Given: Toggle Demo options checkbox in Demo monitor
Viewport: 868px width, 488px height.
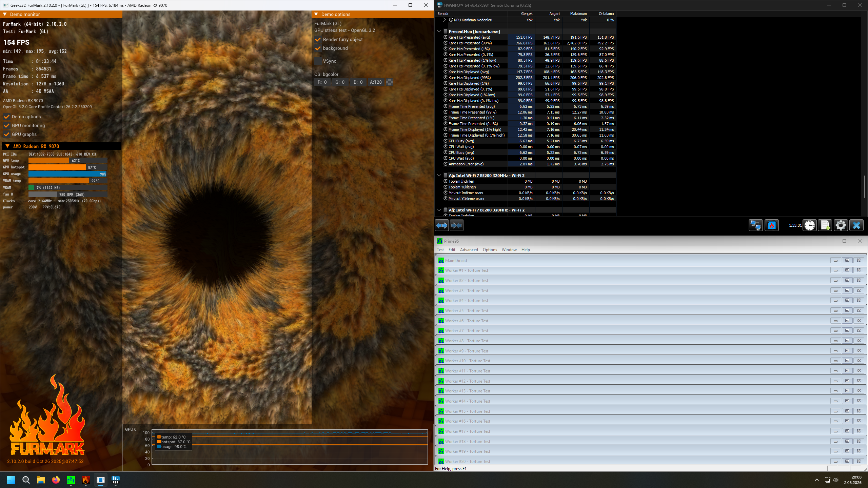Looking at the screenshot, I should 7,117.
